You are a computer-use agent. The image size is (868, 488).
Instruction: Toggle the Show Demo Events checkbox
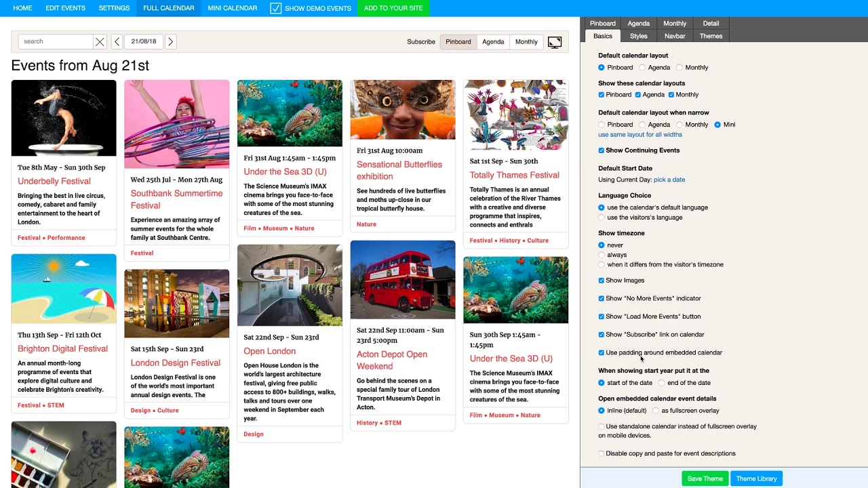pos(275,8)
